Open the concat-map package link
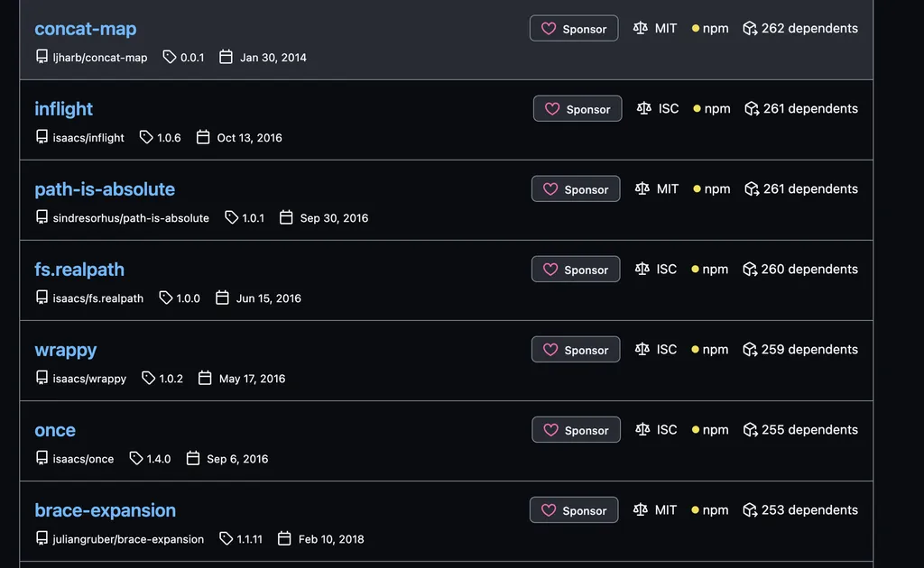924x568 pixels. (x=86, y=29)
